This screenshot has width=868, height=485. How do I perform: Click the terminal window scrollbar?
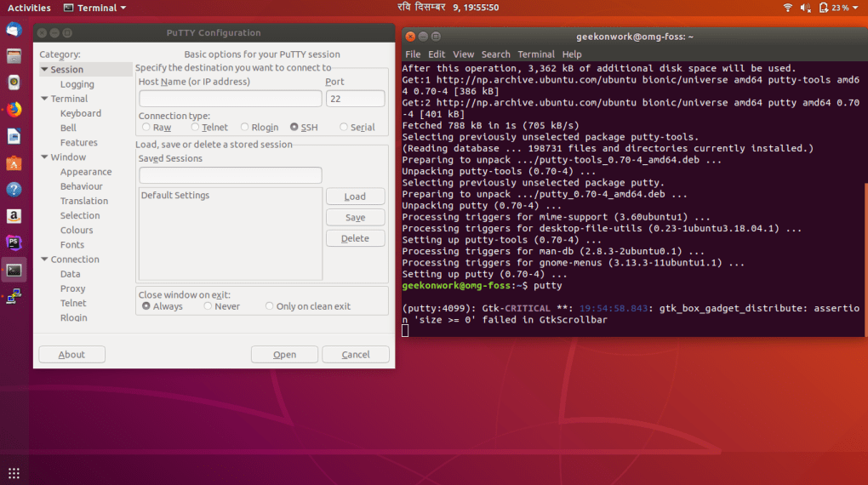point(865,260)
